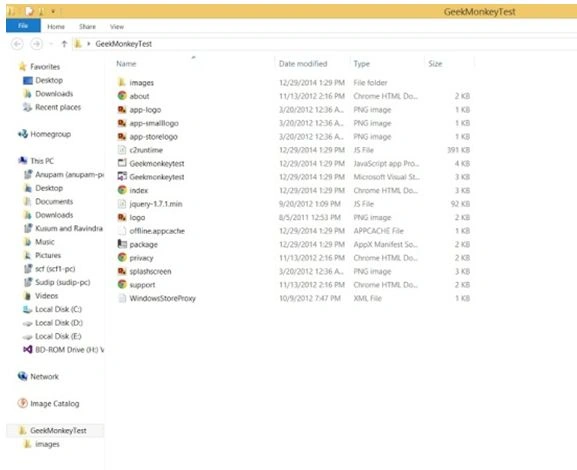Click the 391 KB size of c2runtime
The image size is (577, 470).
tap(459, 150)
